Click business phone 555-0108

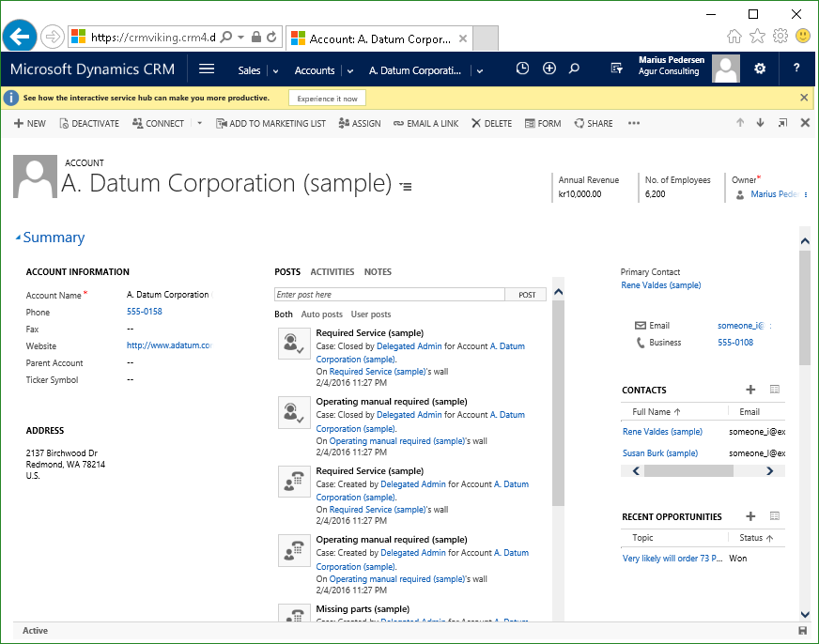point(735,343)
